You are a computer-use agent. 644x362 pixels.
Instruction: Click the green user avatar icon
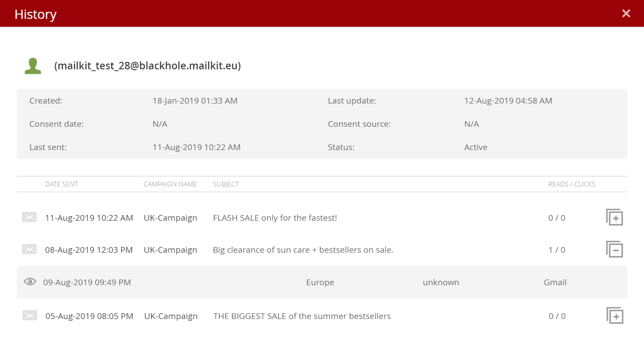coord(33,66)
